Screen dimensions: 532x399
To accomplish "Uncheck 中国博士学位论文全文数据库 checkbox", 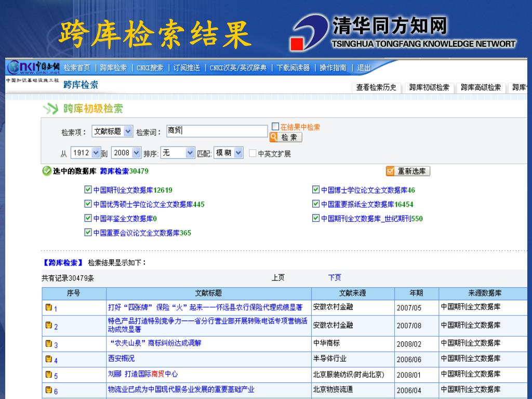I will 316,189.
